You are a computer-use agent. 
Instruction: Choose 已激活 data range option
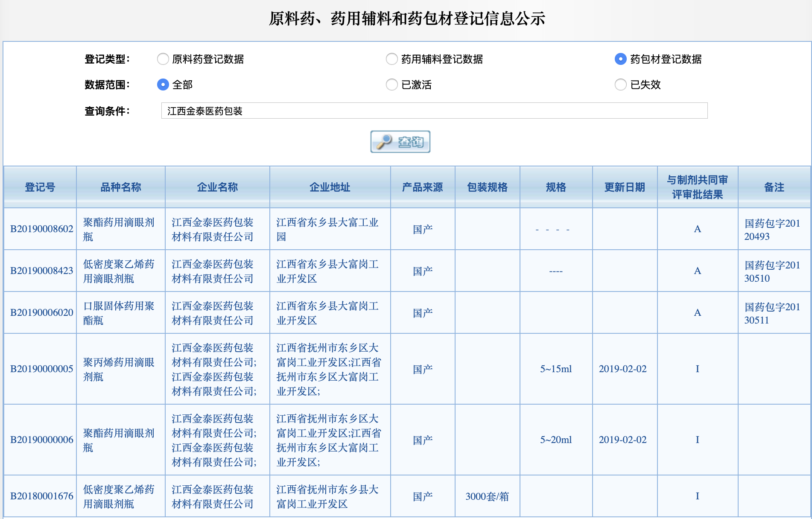pyautogui.click(x=392, y=85)
